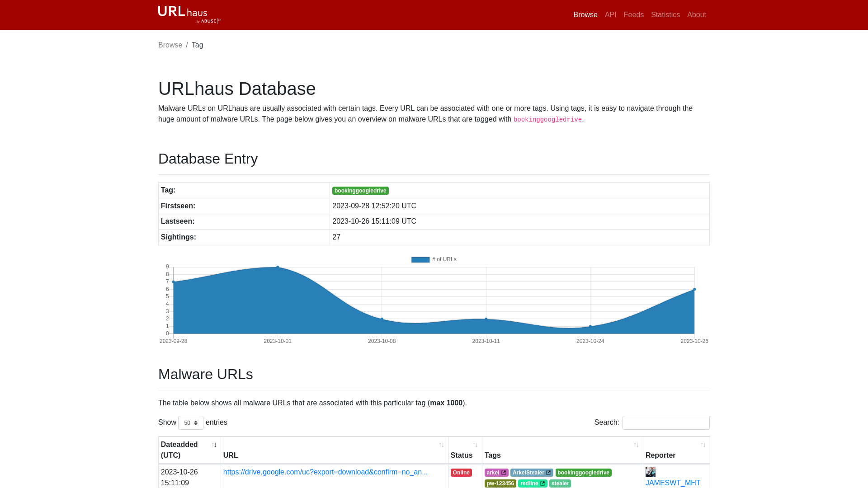The height and width of the screenshot is (488, 868).
Task: Open the About page
Action: point(696,15)
